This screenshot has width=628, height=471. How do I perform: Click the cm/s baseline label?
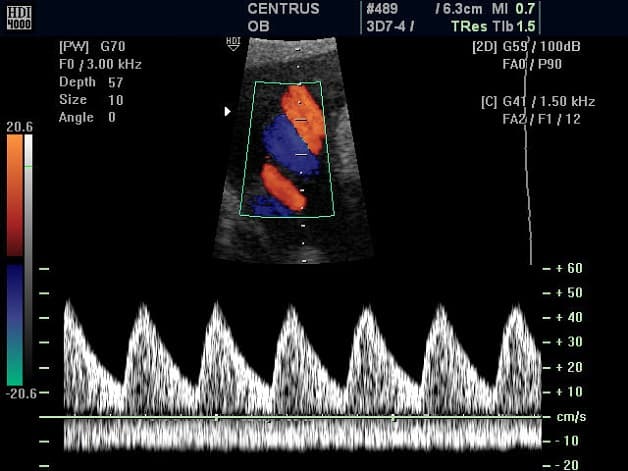pyautogui.click(x=568, y=416)
